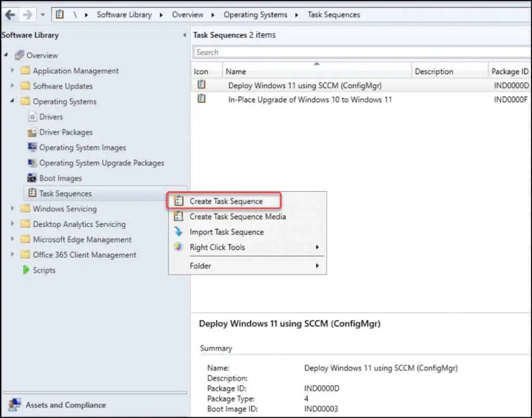Open the Right Click Tools submenu
This screenshot has width=532, height=418.
[248, 247]
